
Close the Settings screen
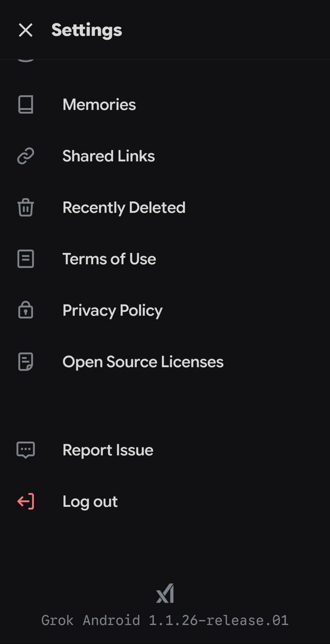pyautogui.click(x=25, y=30)
